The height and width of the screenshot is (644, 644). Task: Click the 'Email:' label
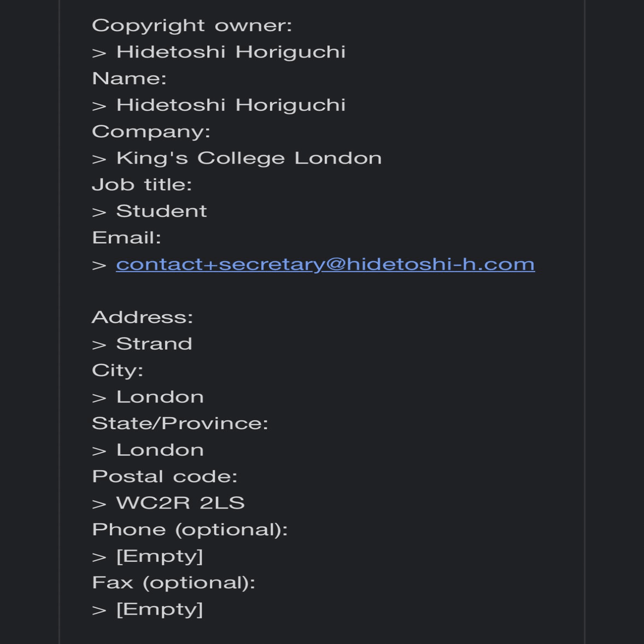tap(126, 238)
